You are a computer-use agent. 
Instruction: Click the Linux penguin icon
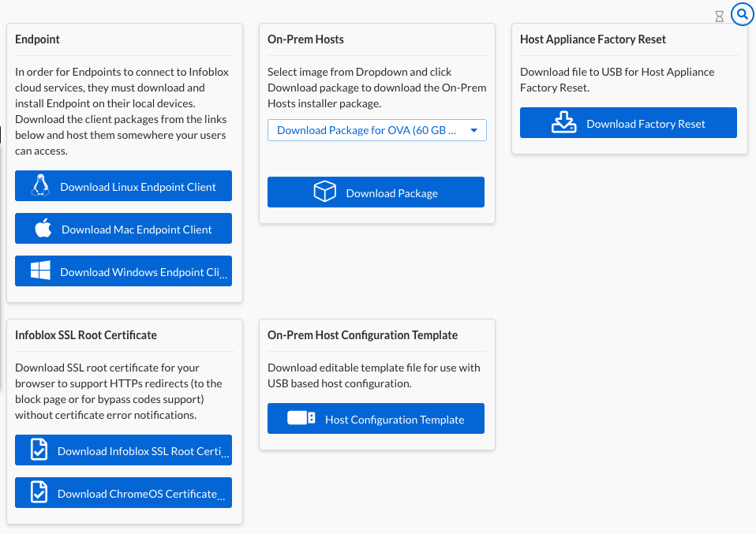[x=40, y=186]
